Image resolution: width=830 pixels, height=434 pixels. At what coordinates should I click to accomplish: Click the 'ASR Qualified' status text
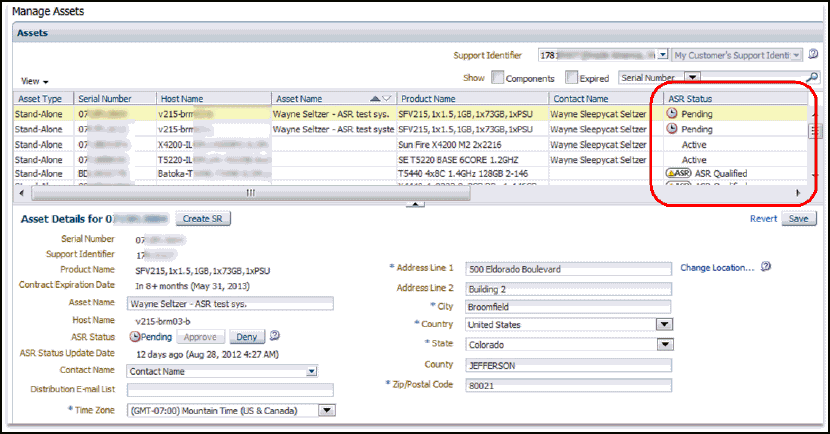point(721,174)
